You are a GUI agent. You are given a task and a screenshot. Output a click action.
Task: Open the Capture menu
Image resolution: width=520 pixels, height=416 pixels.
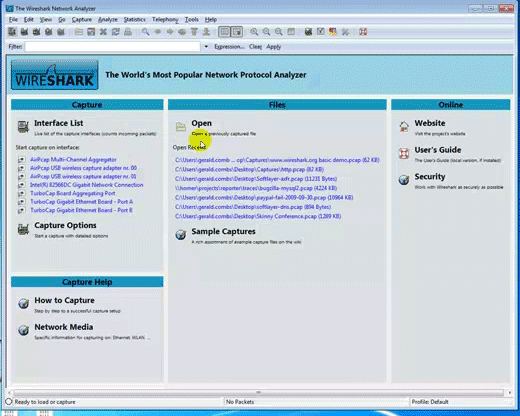[82, 19]
